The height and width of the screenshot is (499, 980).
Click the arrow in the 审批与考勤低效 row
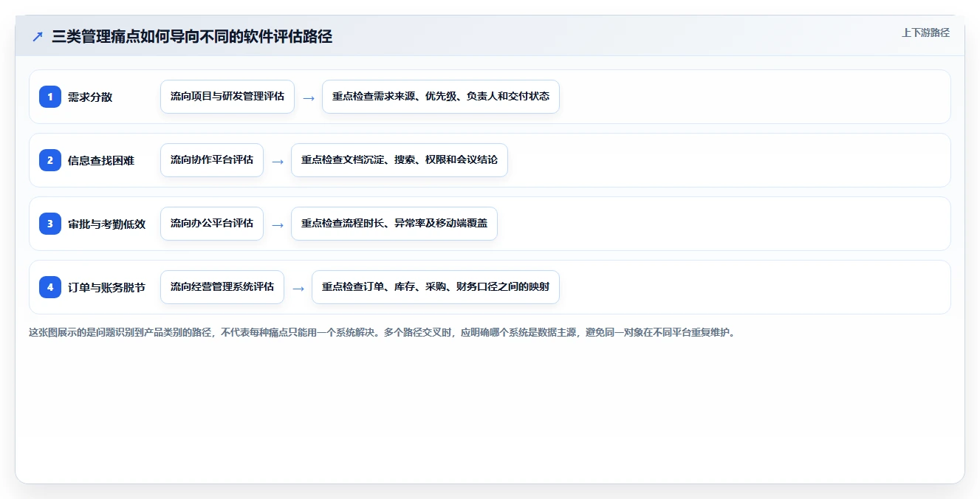278,224
